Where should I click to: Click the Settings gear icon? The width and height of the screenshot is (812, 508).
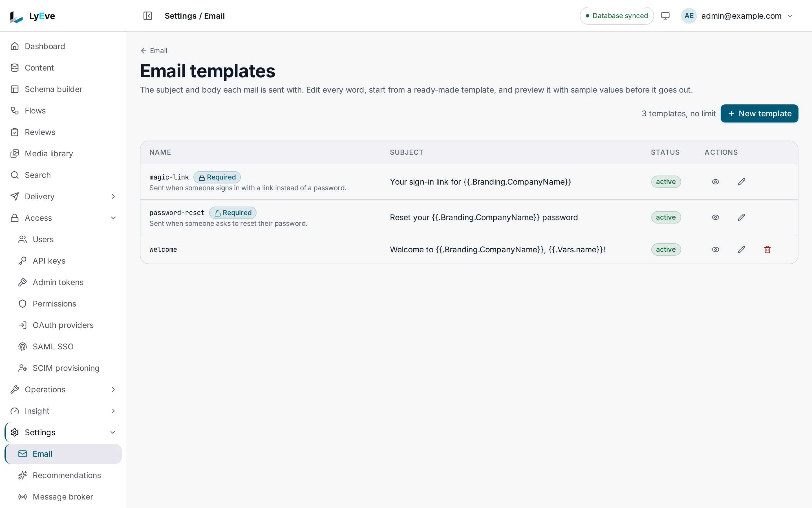coord(15,432)
